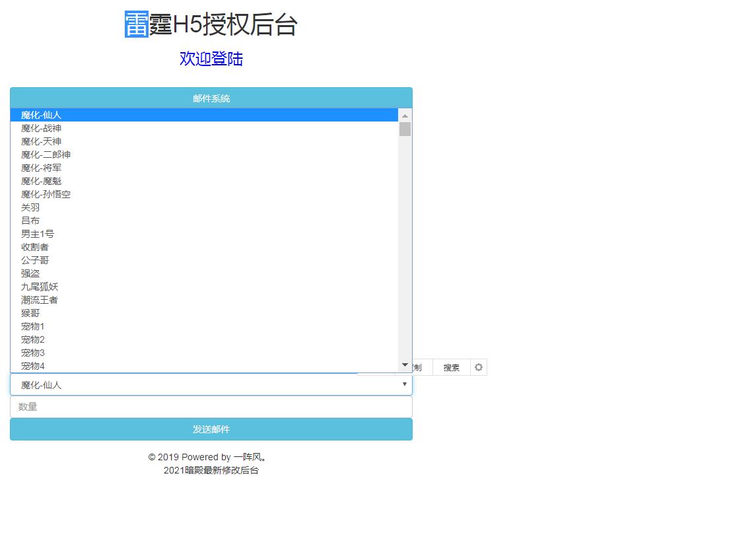Select 魔化-战神 from the list
This screenshot has height=560, width=754.
pos(41,128)
